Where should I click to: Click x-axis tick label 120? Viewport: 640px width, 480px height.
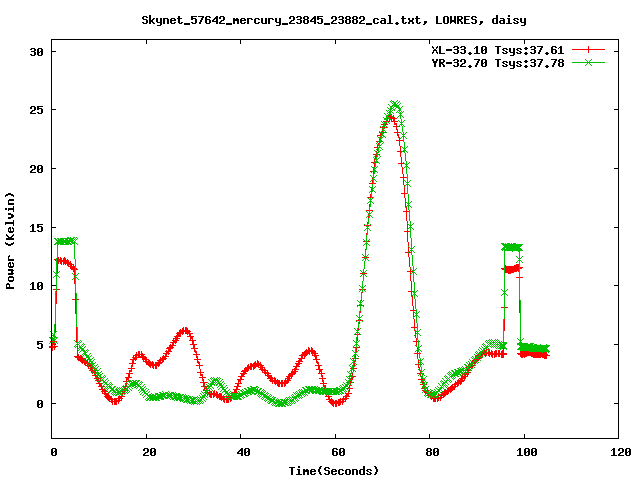tap(621, 452)
